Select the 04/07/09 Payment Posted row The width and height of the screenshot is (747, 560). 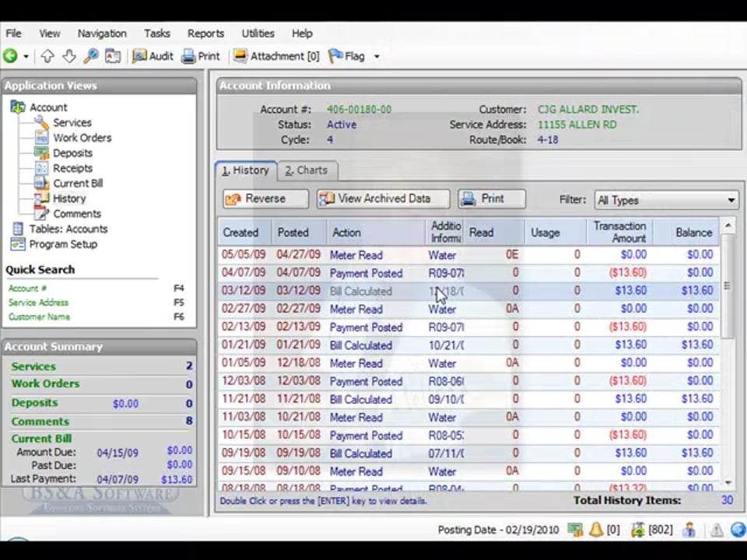point(468,273)
